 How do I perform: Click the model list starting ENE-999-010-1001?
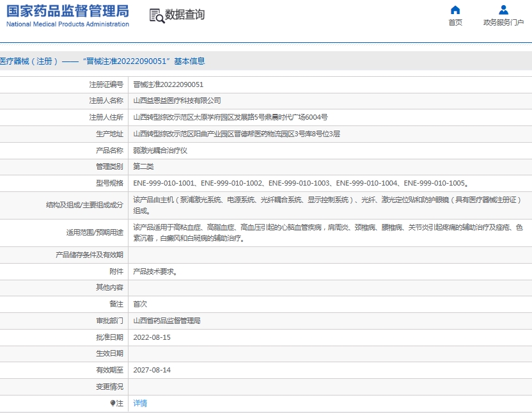tap(301, 183)
